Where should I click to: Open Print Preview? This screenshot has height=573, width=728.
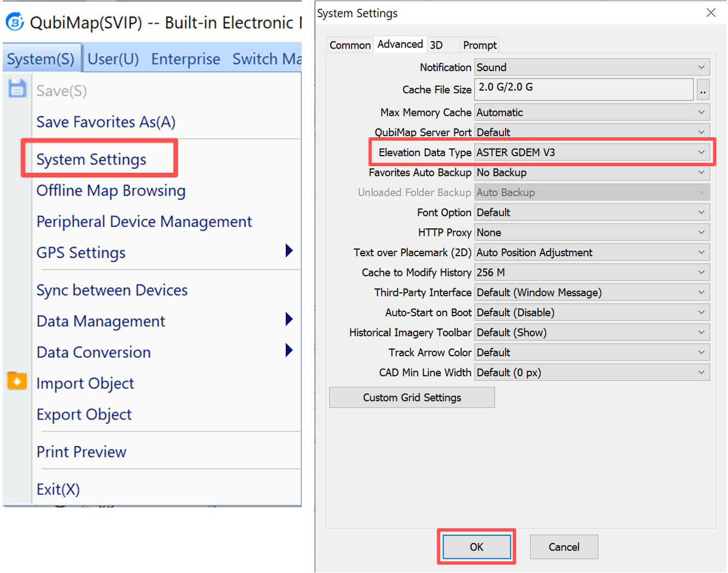pyautogui.click(x=81, y=452)
